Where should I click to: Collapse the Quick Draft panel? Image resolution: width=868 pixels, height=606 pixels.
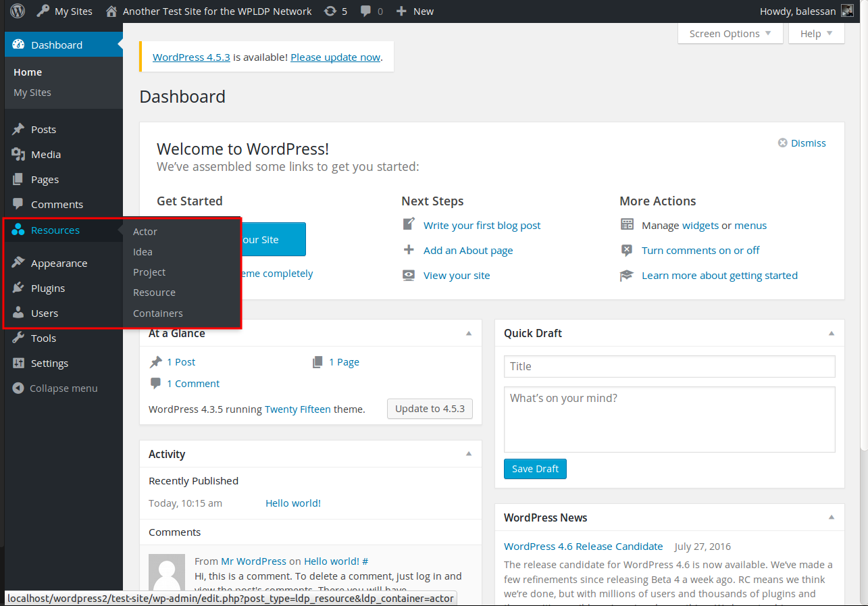832,334
